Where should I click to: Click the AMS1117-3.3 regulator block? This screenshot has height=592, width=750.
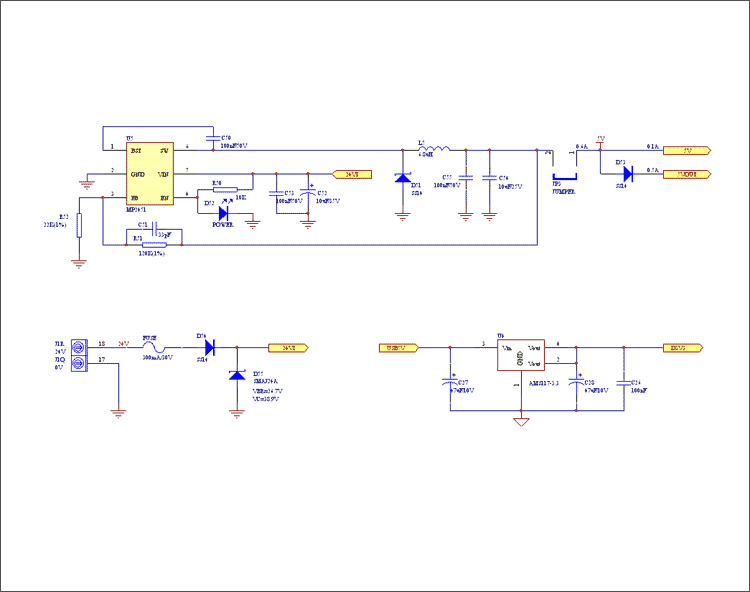pos(520,355)
